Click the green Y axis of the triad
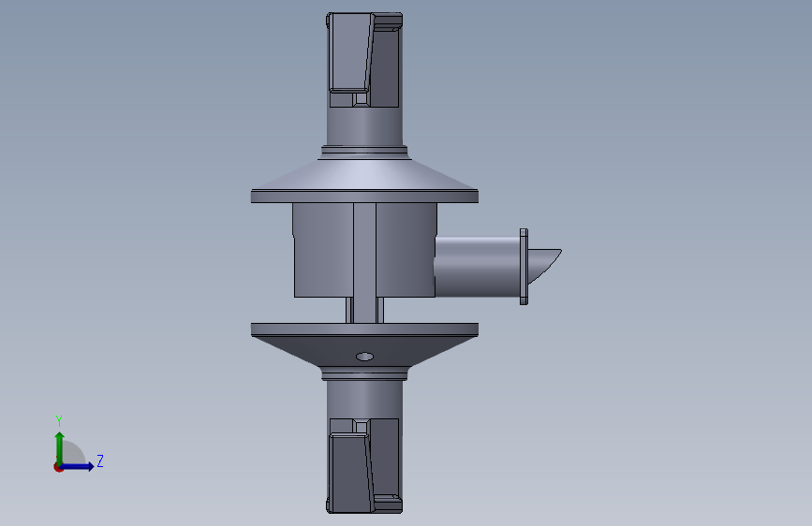Viewport: 812px width, 526px height. click(60, 447)
